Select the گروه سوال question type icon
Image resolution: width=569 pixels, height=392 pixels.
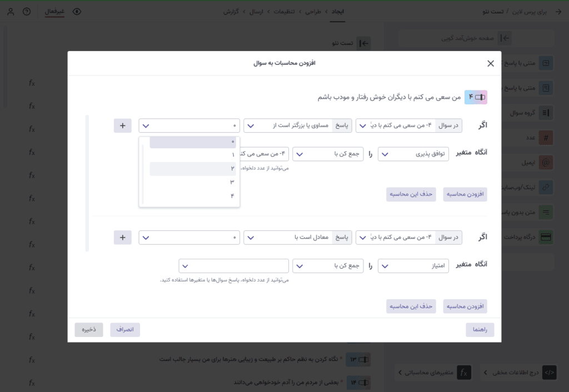[546, 113]
